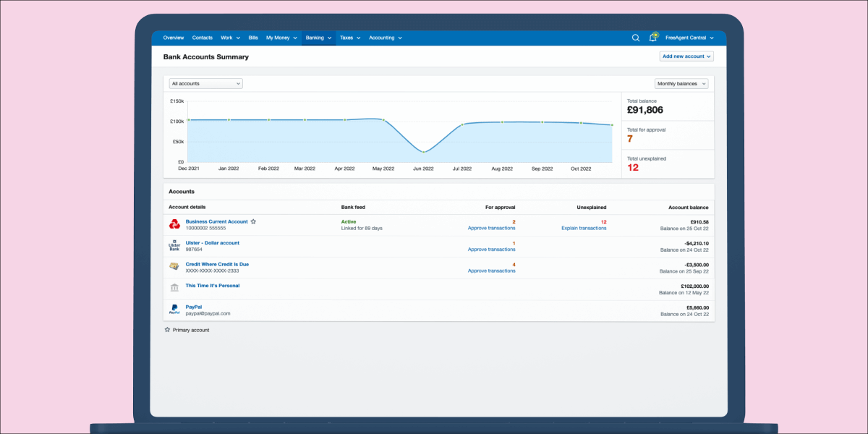Click the For approval column header
Image resolution: width=868 pixels, height=434 pixels.
point(501,207)
